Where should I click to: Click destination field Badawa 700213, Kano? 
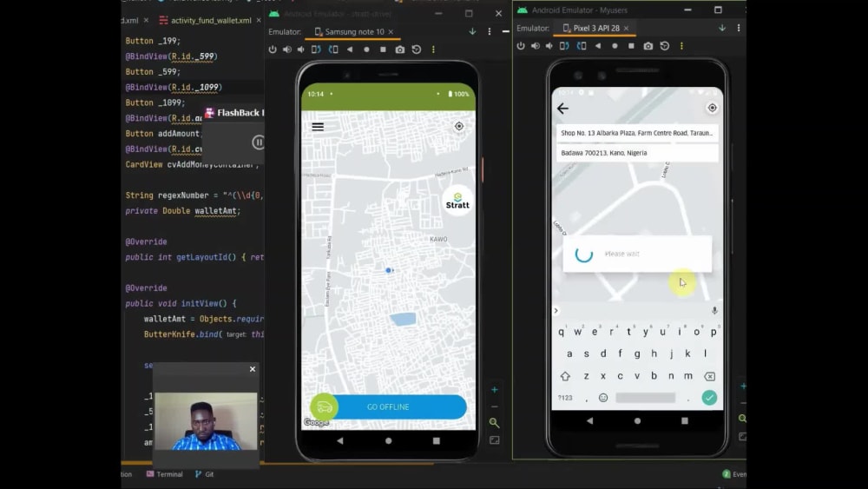637,153
